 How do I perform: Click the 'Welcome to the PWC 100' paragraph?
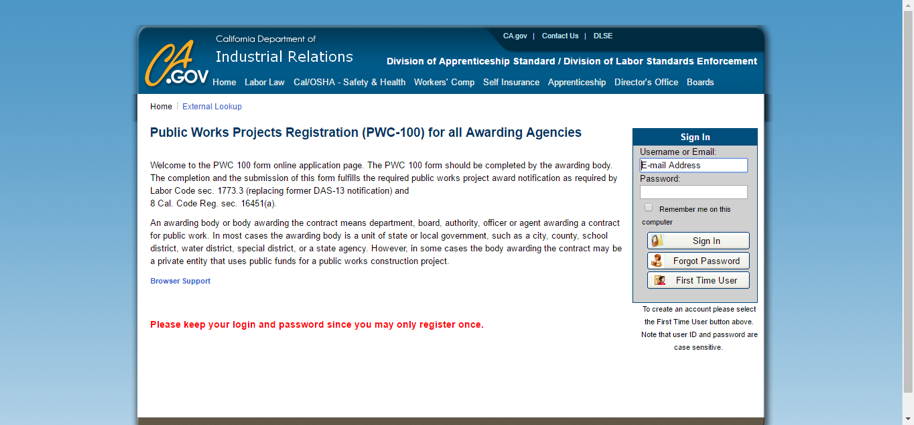pyautogui.click(x=384, y=184)
